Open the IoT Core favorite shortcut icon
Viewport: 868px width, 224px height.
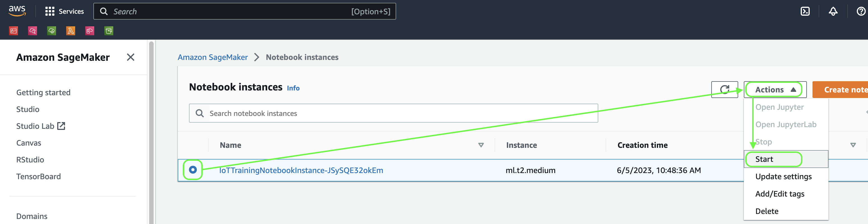coord(52,31)
